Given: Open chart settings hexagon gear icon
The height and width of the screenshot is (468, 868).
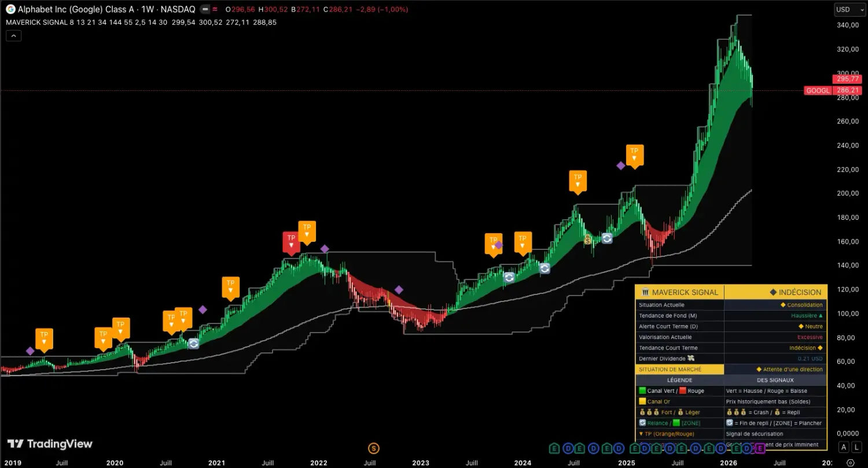Looking at the screenshot, I should point(850,463).
